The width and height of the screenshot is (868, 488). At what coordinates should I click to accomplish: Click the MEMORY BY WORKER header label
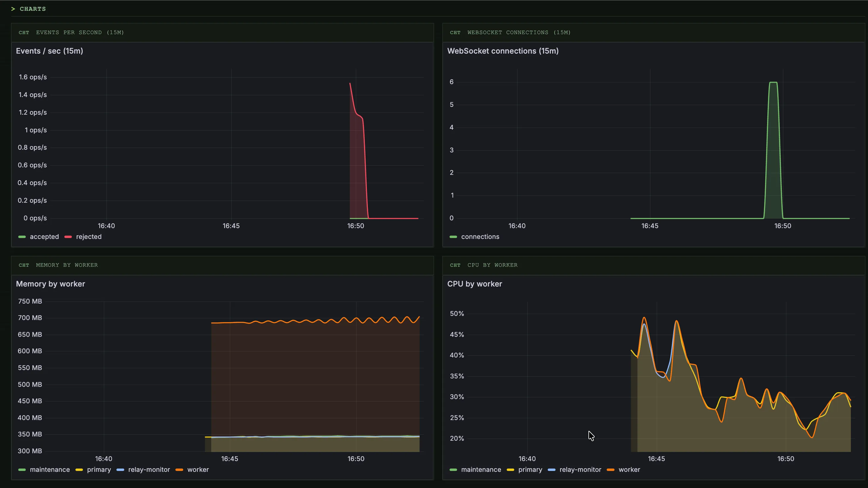[x=67, y=265]
